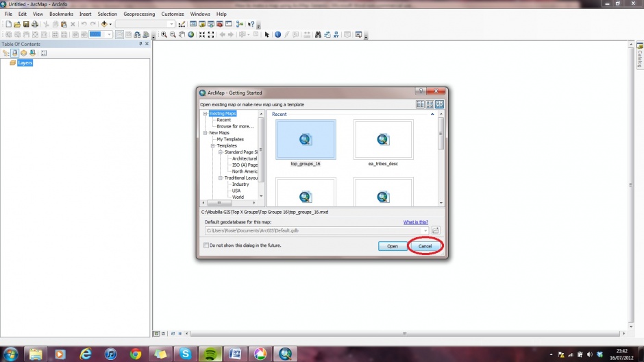Click the Add Data button

click(x=104, y=24)
